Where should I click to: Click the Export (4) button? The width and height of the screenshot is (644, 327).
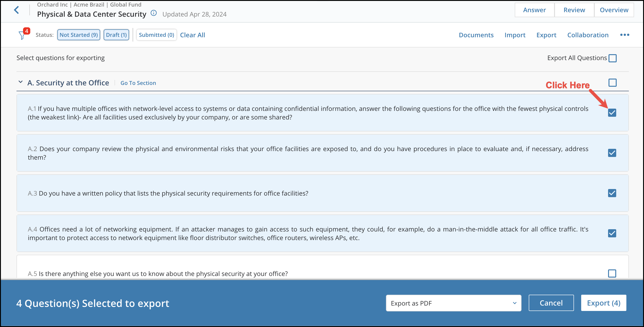[604, 303]
